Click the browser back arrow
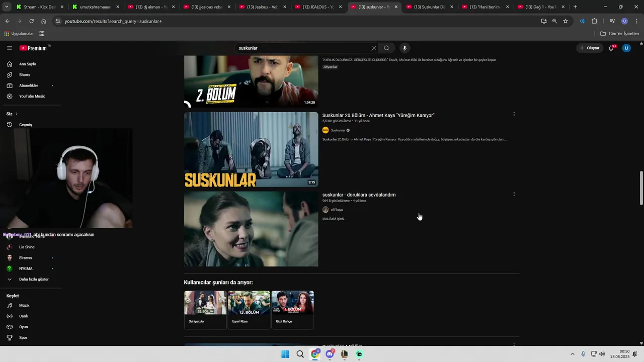 pos(7,21)
